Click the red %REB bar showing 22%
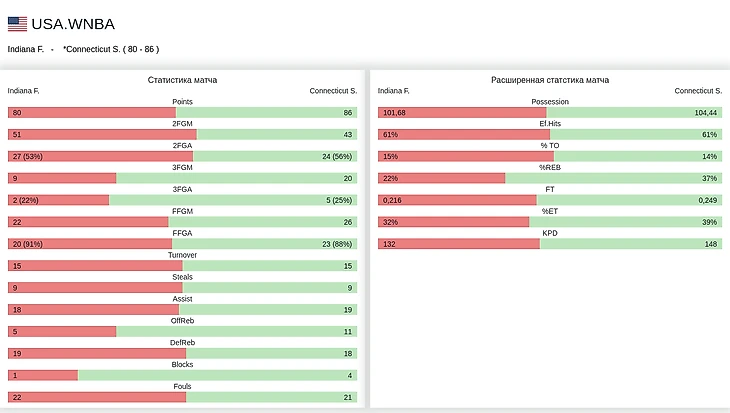 (441, 178)
